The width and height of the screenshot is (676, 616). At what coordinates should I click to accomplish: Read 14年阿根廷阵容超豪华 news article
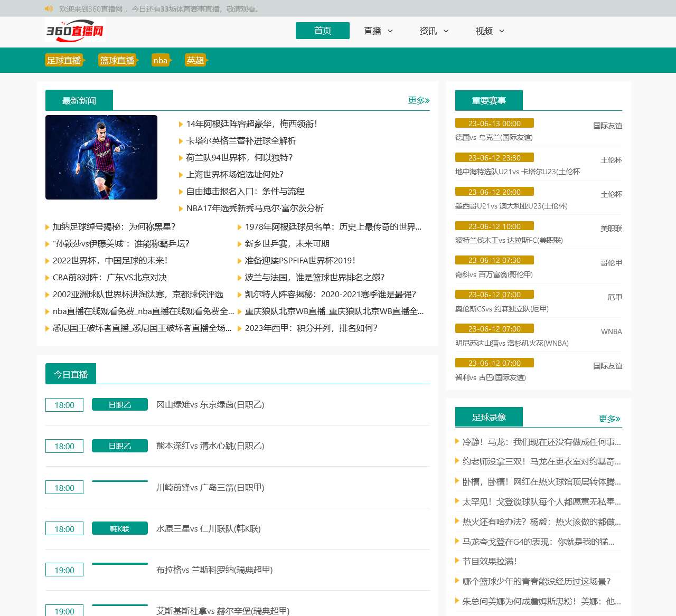(x=251, y=124)
